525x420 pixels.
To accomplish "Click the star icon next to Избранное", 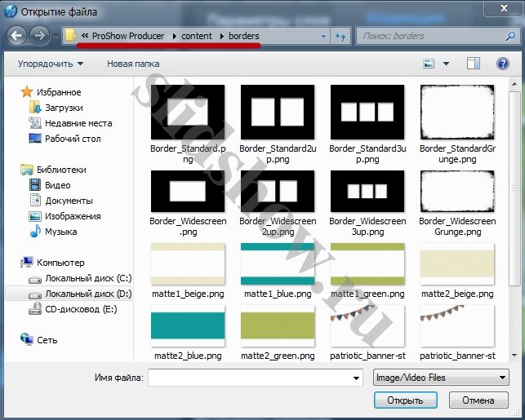I will tap(26, 91).
